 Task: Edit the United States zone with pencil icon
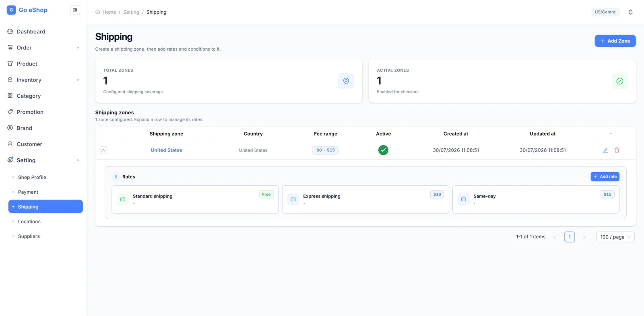coord(605,150)
